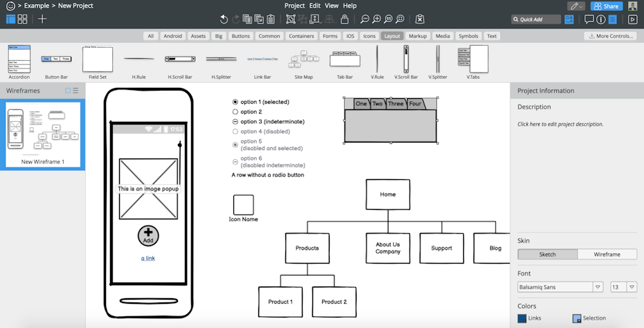Viewport: 644px width, 328px height.
Task: Switch to the Markup controls tab
Action: pos(418,36)
